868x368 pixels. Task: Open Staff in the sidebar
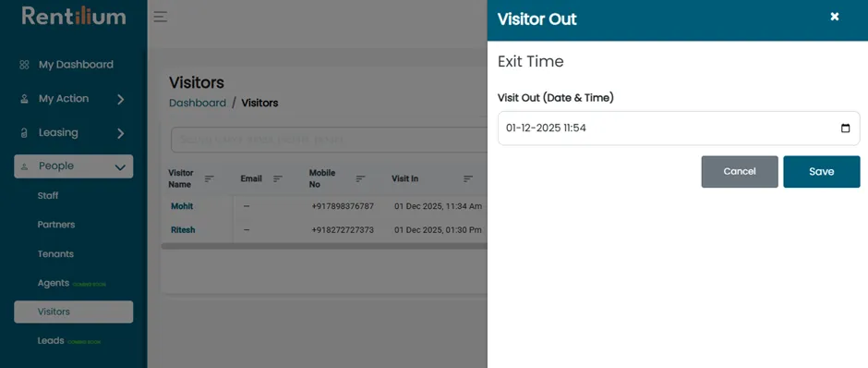tap(48, 196)
